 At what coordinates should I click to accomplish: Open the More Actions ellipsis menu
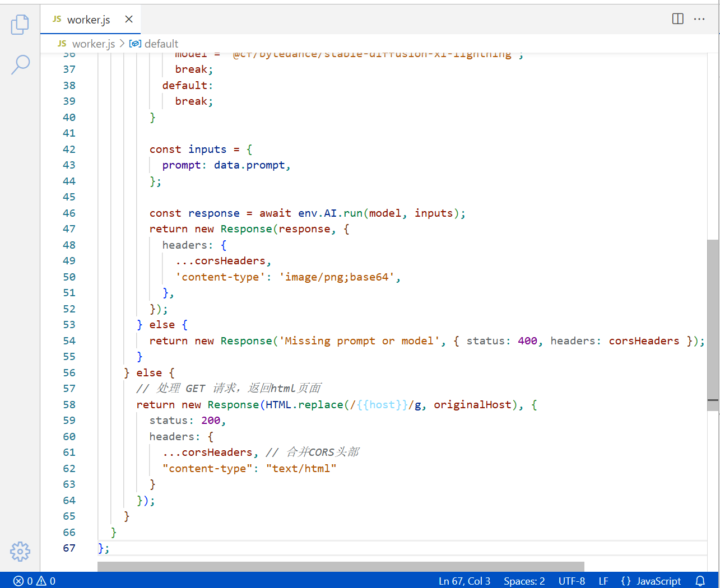point(699,19)
